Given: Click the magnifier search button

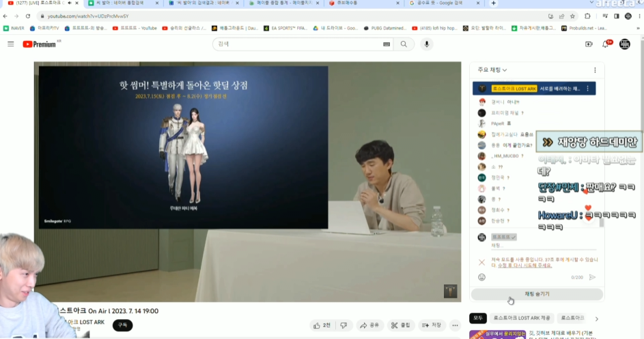Looking at the screenshot, I should tap(404, 44).
